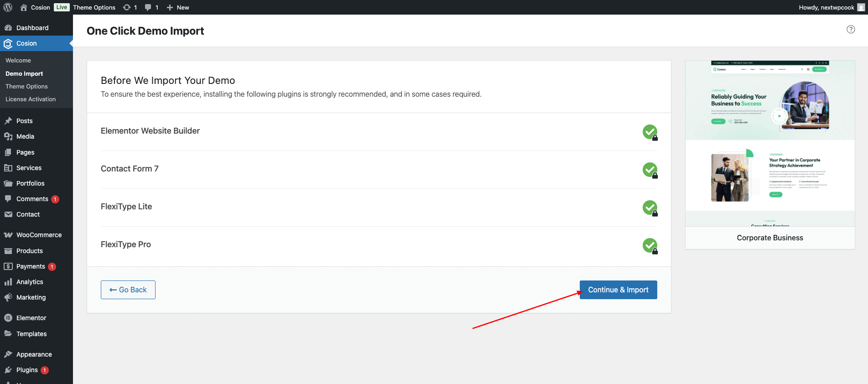This screenshot has width=868, height=384.
Task: Toggle the Contact Form 7 checkmark
Action: tap(650, 170)
